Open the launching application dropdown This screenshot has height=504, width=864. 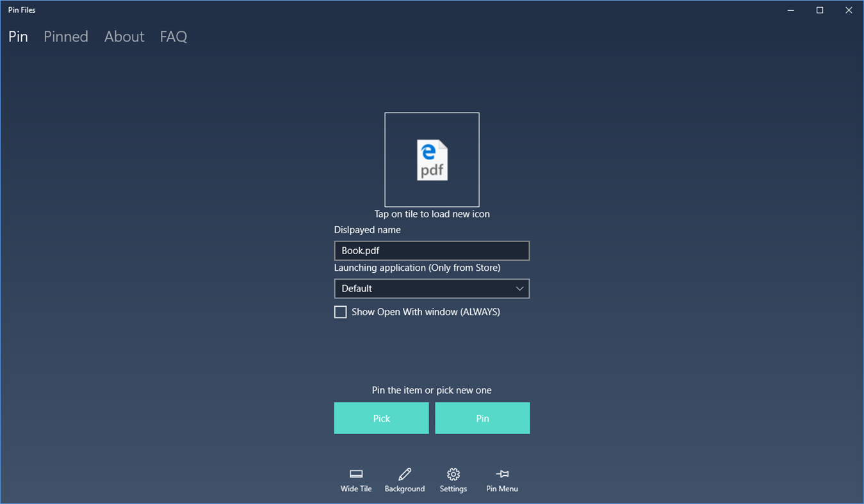tap(432, 288)
